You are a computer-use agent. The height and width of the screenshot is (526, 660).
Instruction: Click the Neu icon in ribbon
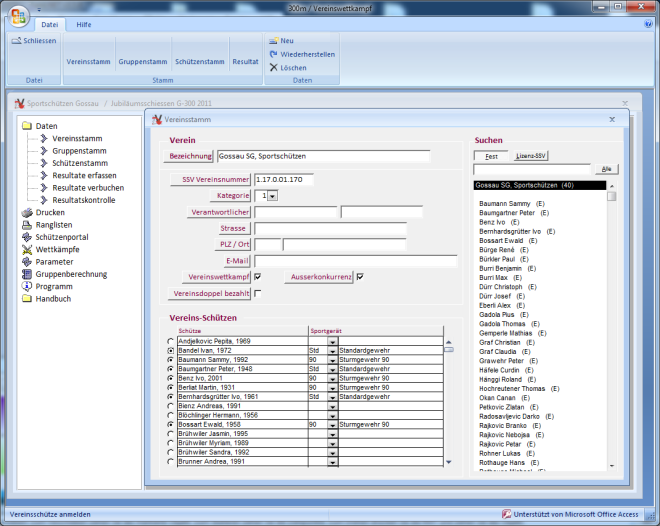(273, 40)
